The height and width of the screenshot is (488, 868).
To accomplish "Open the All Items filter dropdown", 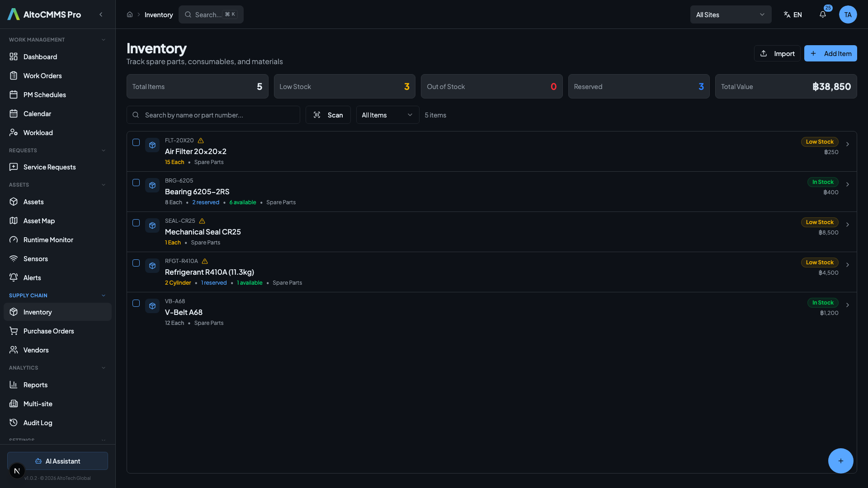I will pos(387,115).
